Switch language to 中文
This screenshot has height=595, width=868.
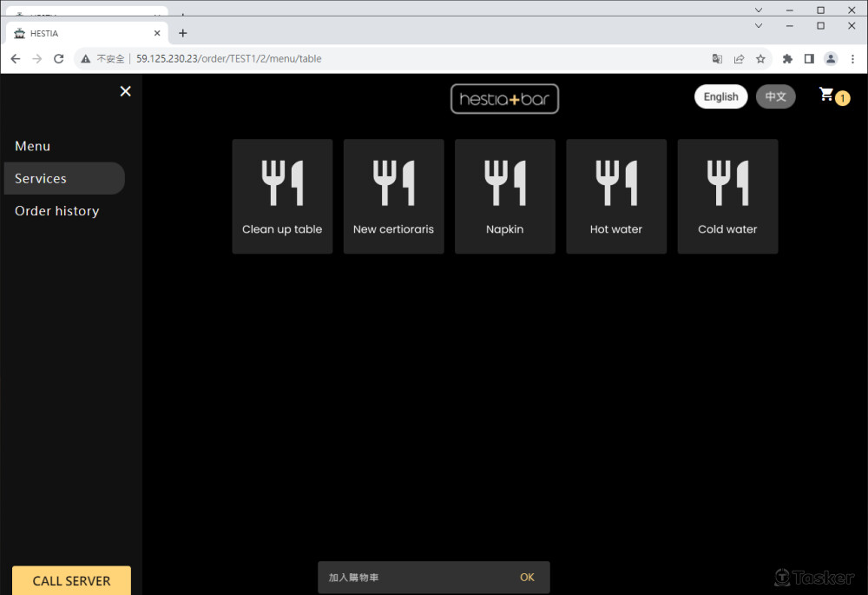(x=775, y=96)
